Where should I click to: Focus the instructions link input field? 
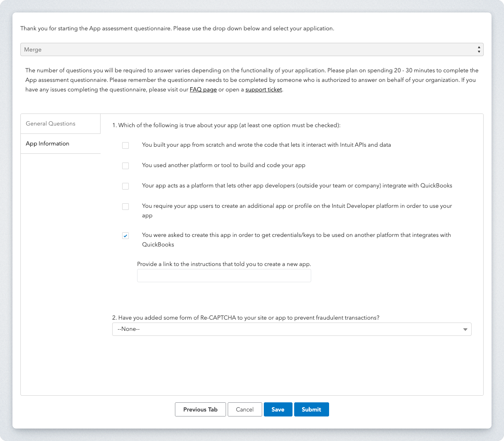tap(224, 276)
